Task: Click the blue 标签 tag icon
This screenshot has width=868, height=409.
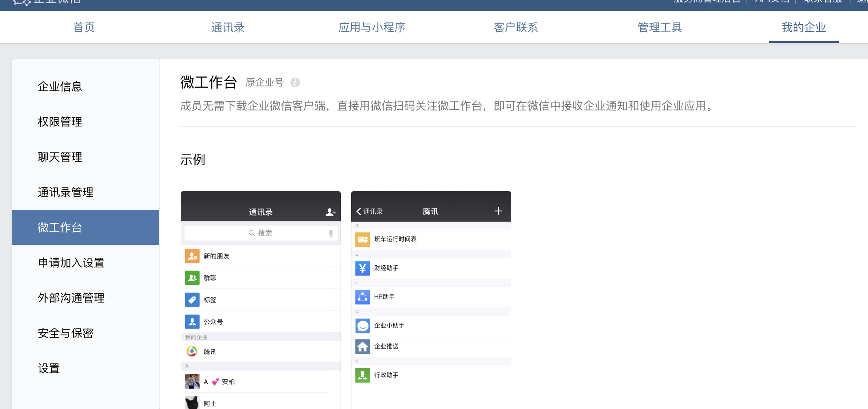Action: [x=192, y=300]
